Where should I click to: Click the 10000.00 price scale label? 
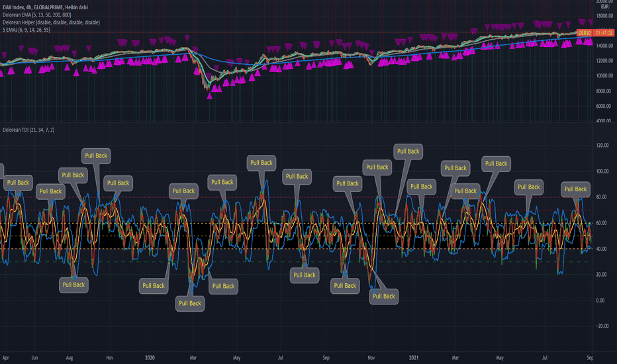pos(604,75)
